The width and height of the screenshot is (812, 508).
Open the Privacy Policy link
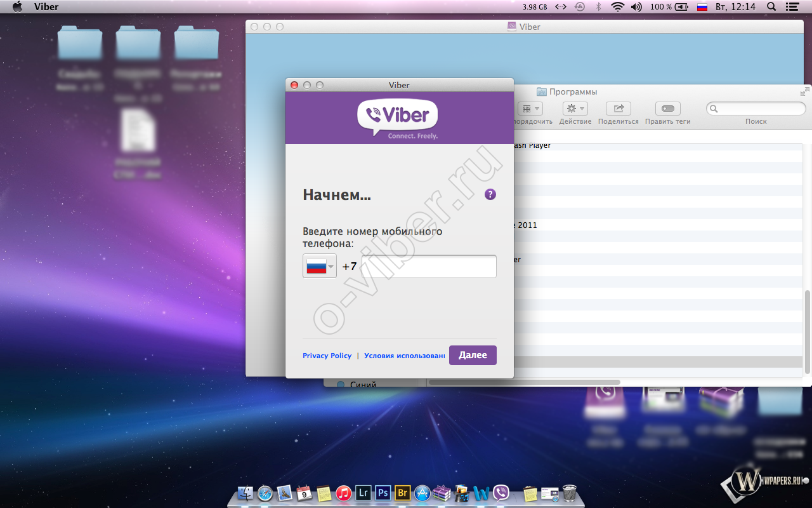(x=327, y=356)
